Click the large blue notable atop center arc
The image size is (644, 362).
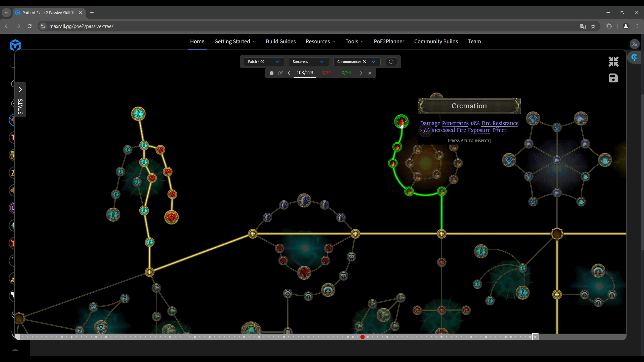tap(304, 200)
